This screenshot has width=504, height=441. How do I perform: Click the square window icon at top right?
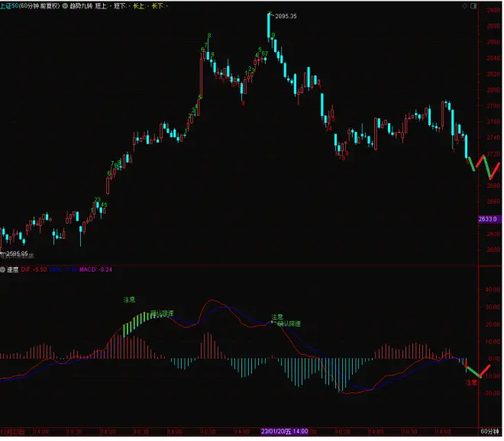[473, 5]
